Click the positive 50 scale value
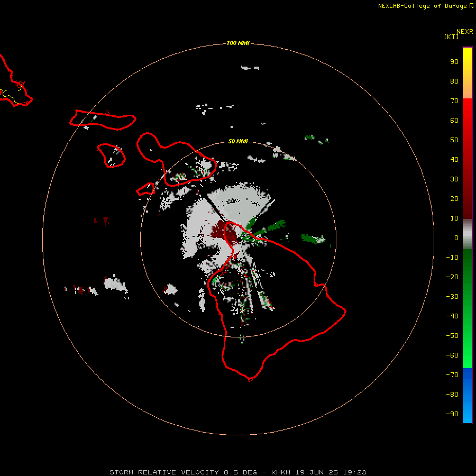The height and width of the screenshot is (476, 476). (x=454, y=140)
